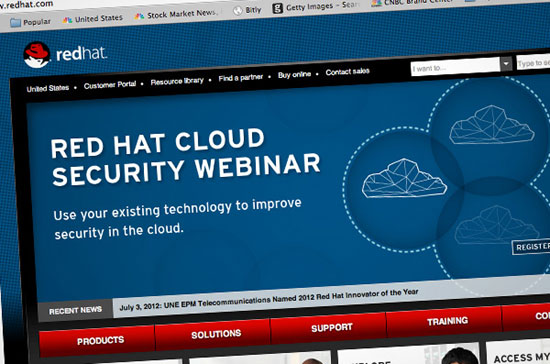
Task: Open the Resource library link
Action: (177, 81)
